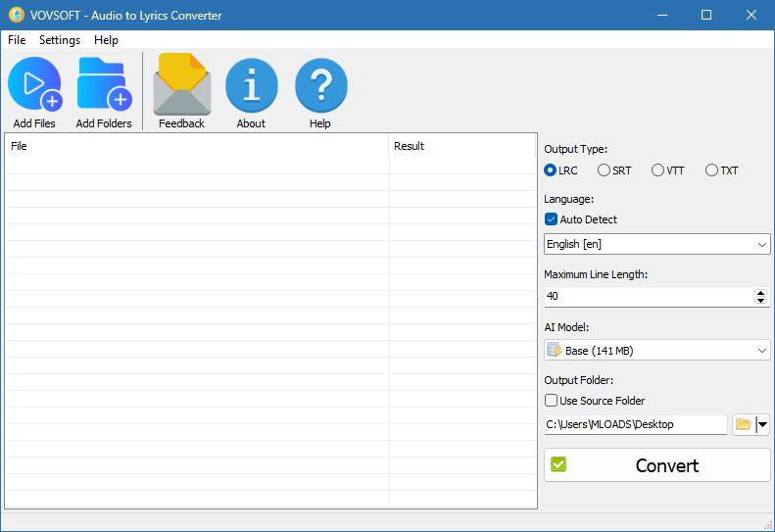Viewport: 775px width, 532px height.
Task: Click the output folder path field
Action: [x=636, y=424]
